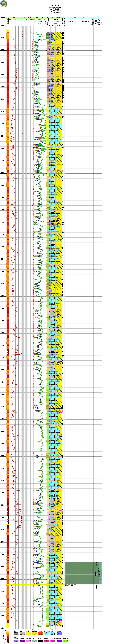Click the ILD curve label
The height and width of the screenshot is (644, 133).
pos(28,20)
